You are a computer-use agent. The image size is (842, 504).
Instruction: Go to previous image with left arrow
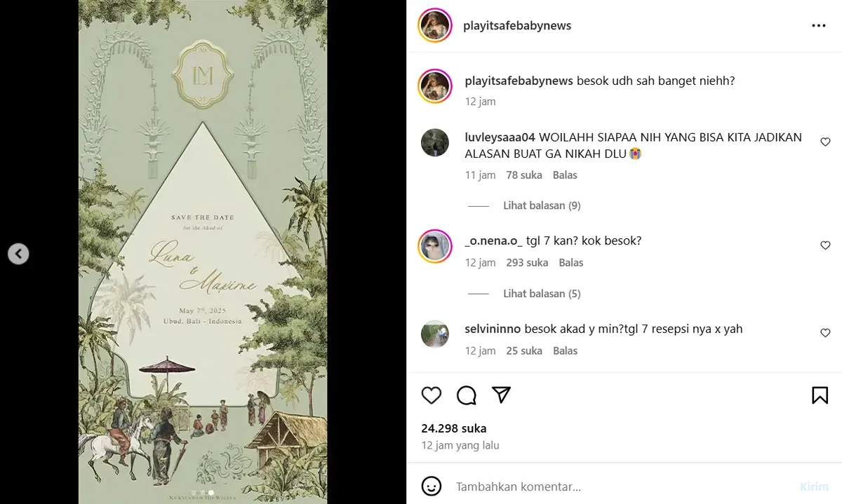tap(18, 253)
